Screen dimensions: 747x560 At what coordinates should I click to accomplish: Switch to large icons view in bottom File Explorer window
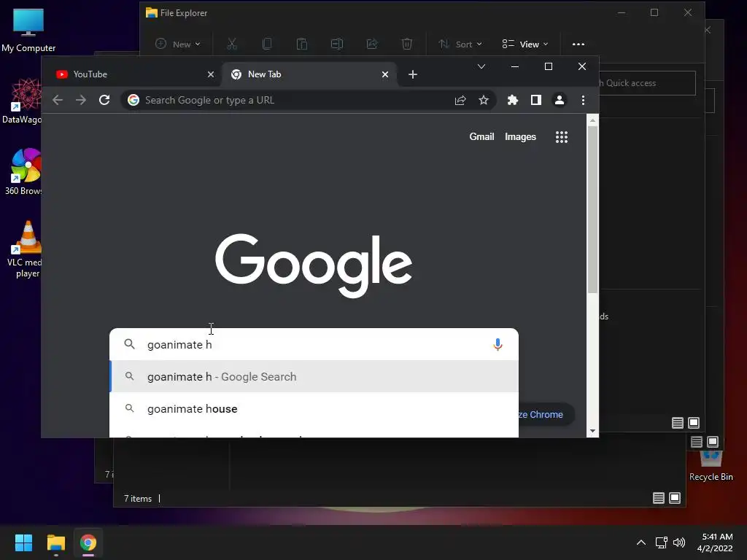pos(675,498)
